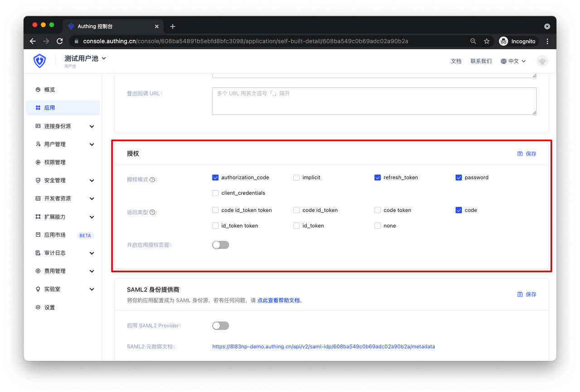This screenshot has width=580, height=392.
Task: Open the 点此查看帮助文档 link
Action: point(278,300)
